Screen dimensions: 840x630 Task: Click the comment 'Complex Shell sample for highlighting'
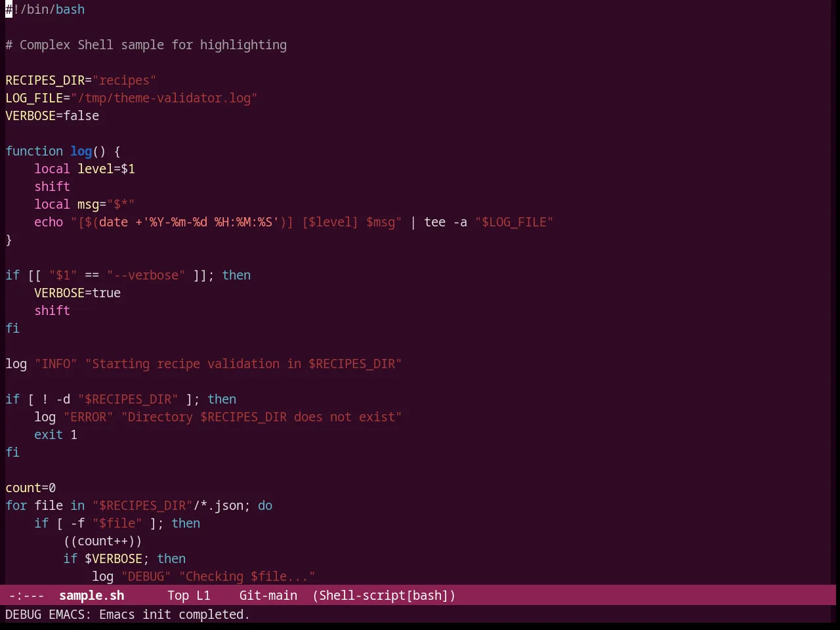(153, 45)
